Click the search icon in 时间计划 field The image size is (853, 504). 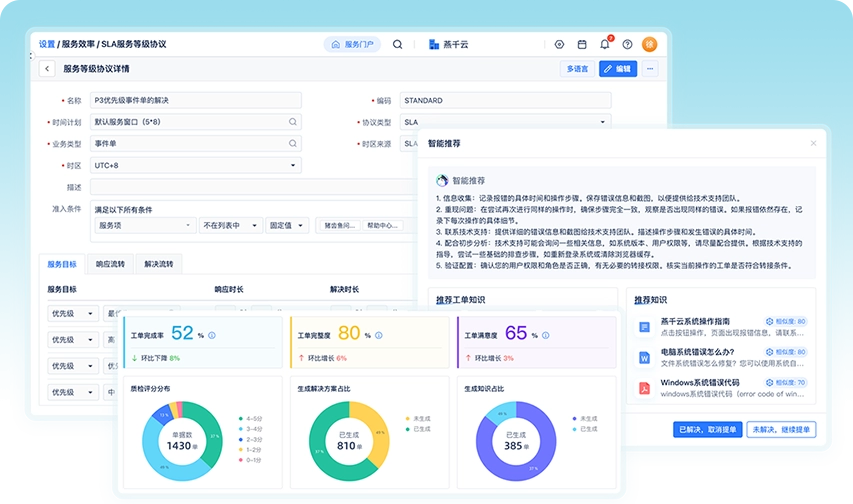[x=293, y=122]
